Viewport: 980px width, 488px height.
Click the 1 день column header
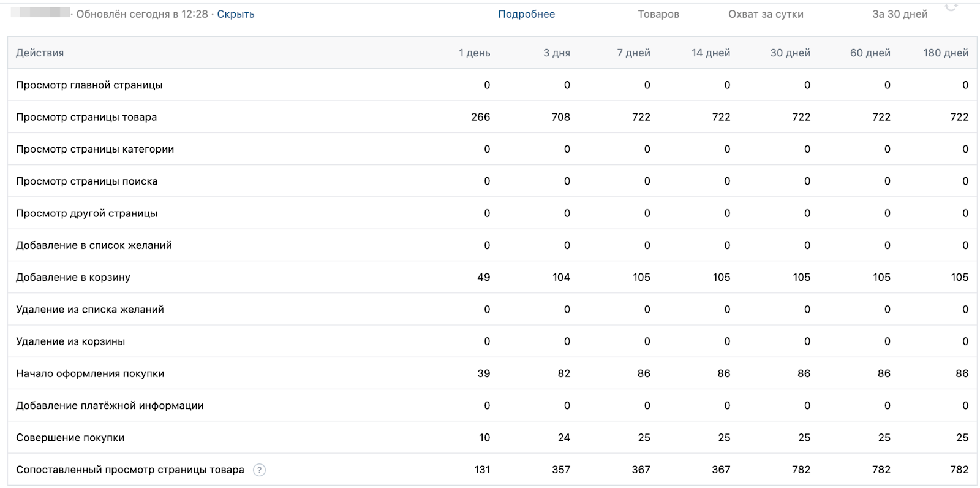[x=474, y=53]
